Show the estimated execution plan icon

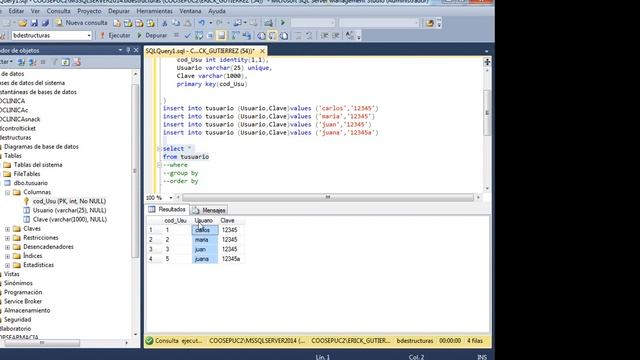(x=199, y=36)
